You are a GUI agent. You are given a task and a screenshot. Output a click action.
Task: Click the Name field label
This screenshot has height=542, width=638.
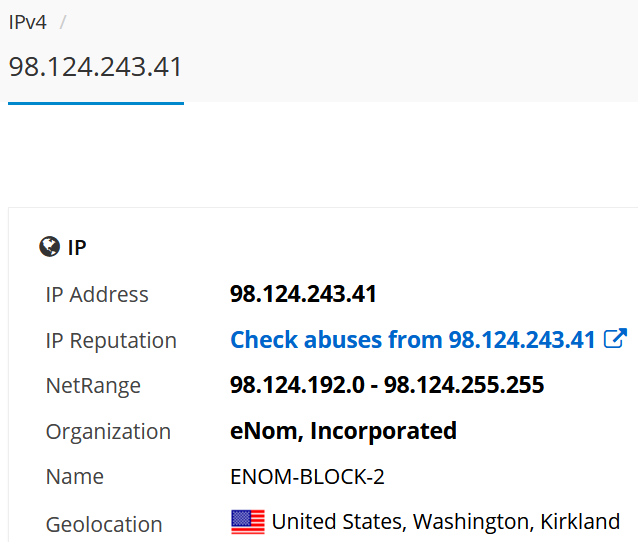(75, 477)
